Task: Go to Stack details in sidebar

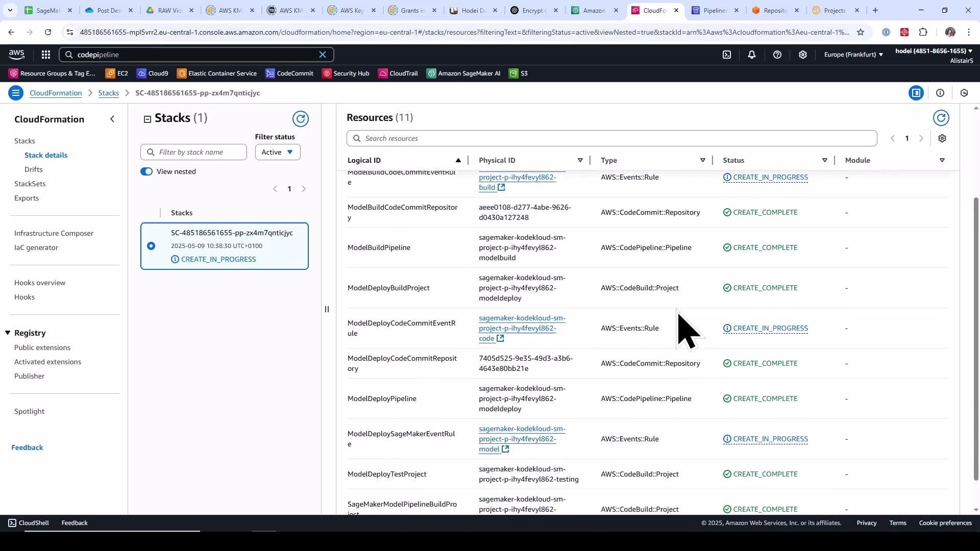Action: click(x=46, y=155)
